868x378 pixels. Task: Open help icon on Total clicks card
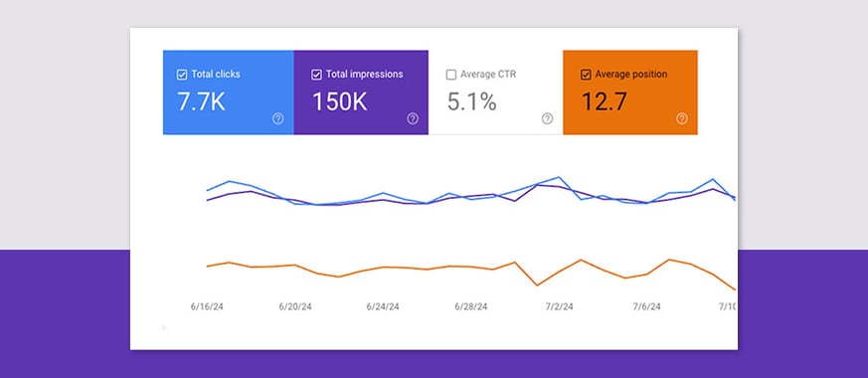[277, 118]
